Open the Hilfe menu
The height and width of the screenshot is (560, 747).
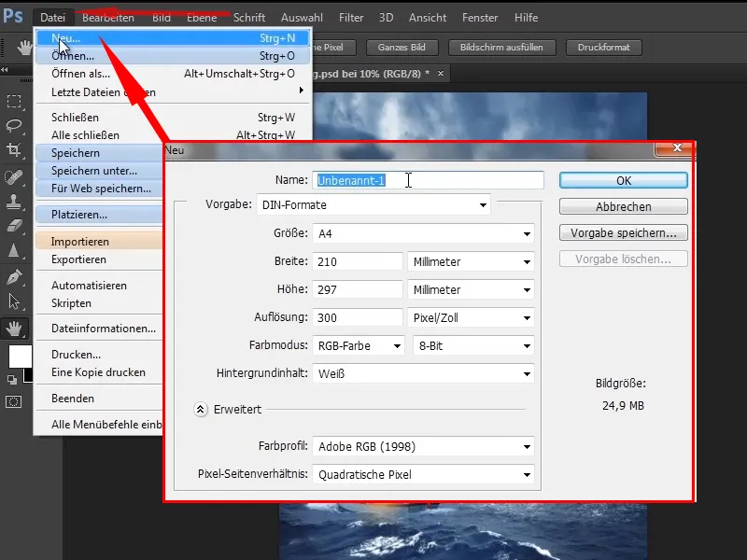[x=527, y=18]
